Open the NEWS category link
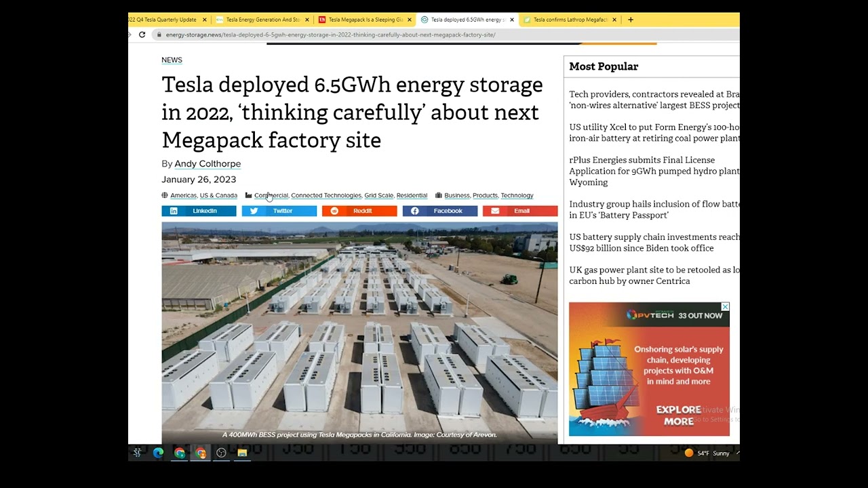The image size is (868, 488). click(172, 60)
